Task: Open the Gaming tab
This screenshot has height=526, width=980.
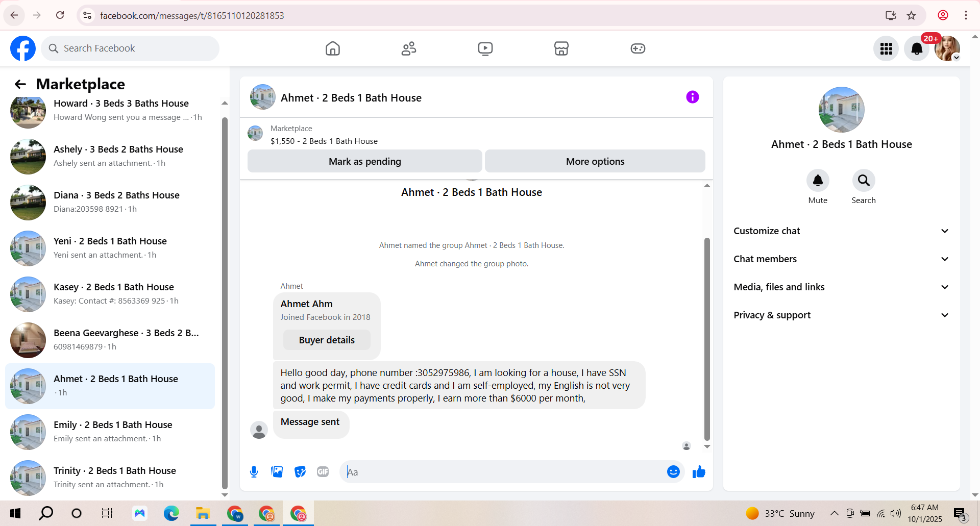Action: pos(638,48)
